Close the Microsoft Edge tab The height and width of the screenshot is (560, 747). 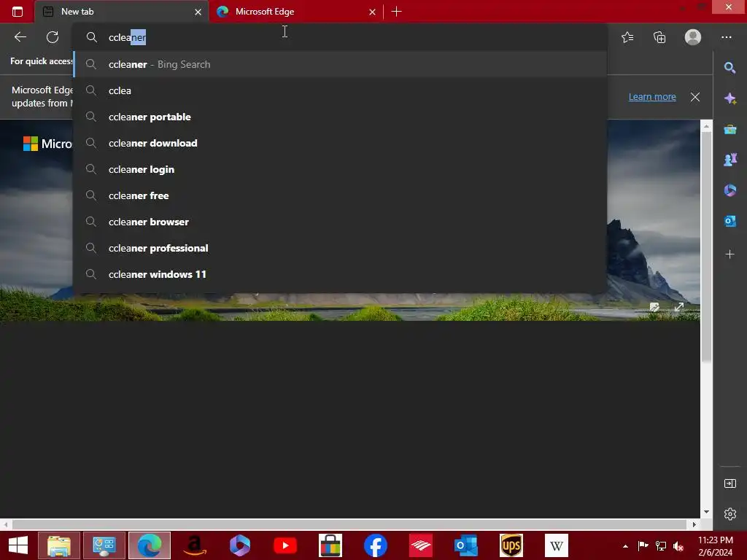tap(372, 12)
